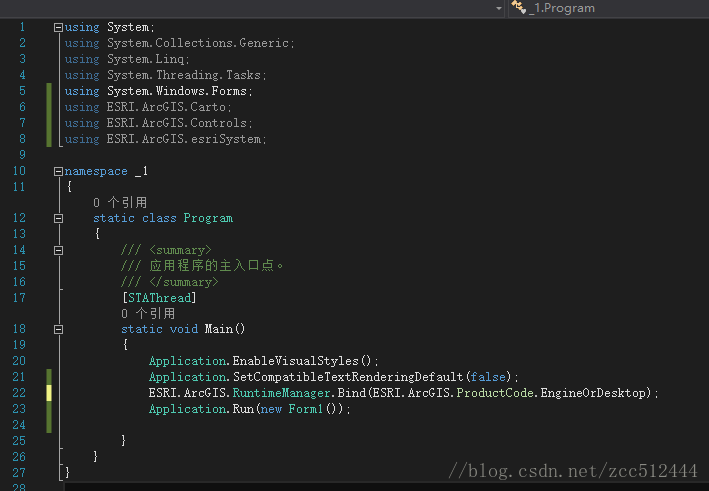Collapse the using directives block
Screen dimensions: 709x491
pyautogui.click(x=58, y=28)
